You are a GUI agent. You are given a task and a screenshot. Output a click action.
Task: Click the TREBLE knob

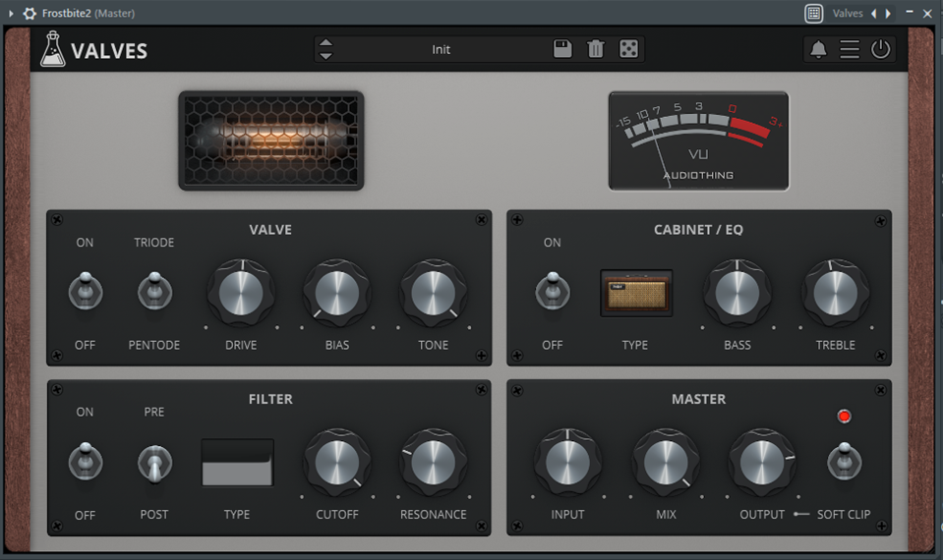pyautogui.click(x=836, y=293)
